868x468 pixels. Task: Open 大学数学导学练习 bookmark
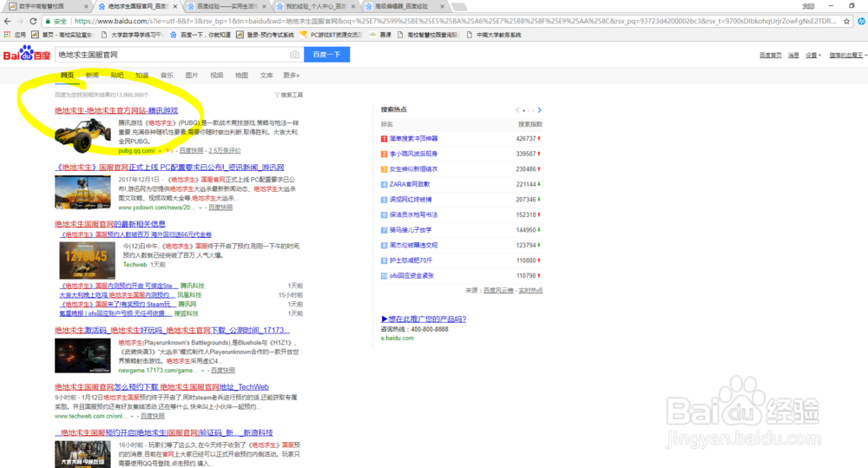click(132, 35)
